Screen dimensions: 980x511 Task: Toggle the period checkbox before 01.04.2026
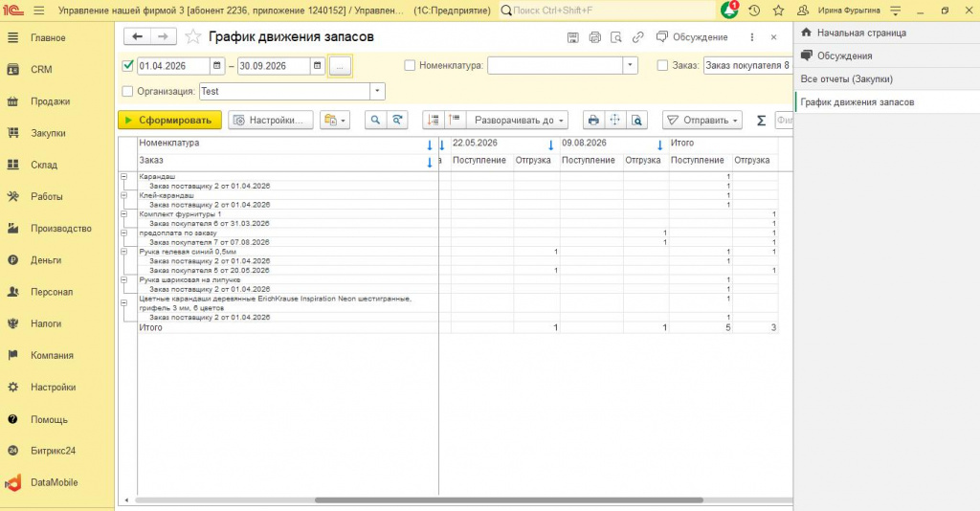128,66
